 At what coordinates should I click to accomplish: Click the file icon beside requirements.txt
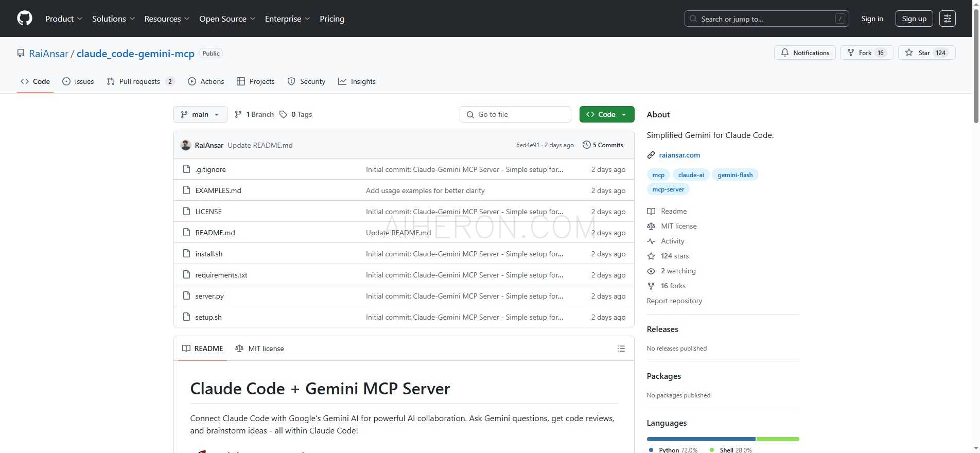pyautogui.click(x=187, y=274)
